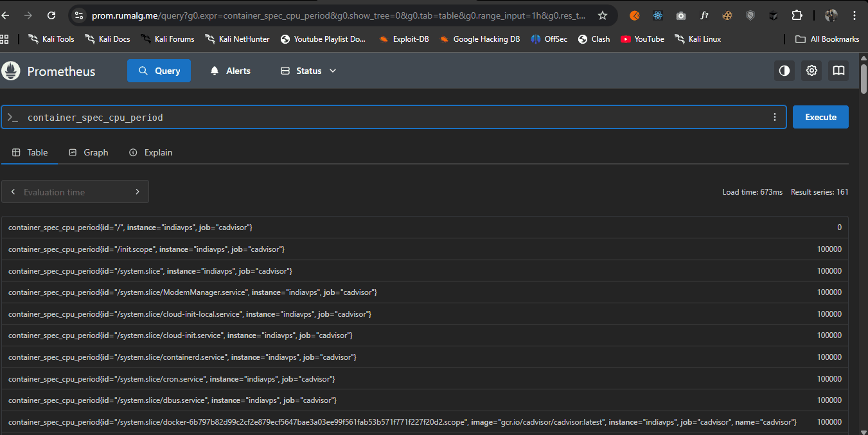Toggle the Prometheus light/dark theme icon
Screen dimensions: 868x435
click(784, 71)
